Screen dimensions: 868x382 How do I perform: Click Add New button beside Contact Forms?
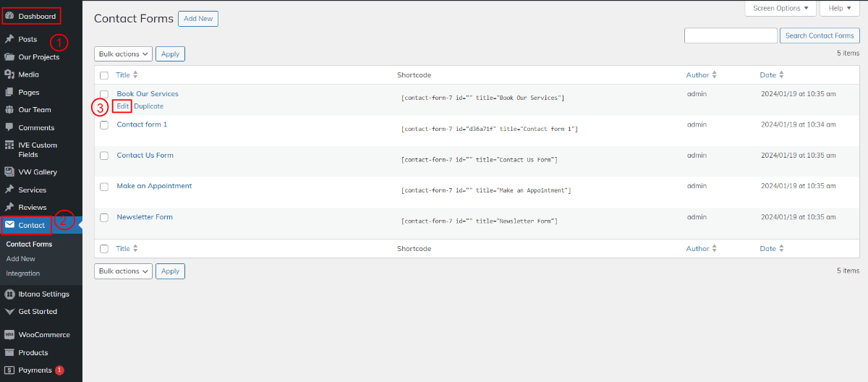(198, 19)
